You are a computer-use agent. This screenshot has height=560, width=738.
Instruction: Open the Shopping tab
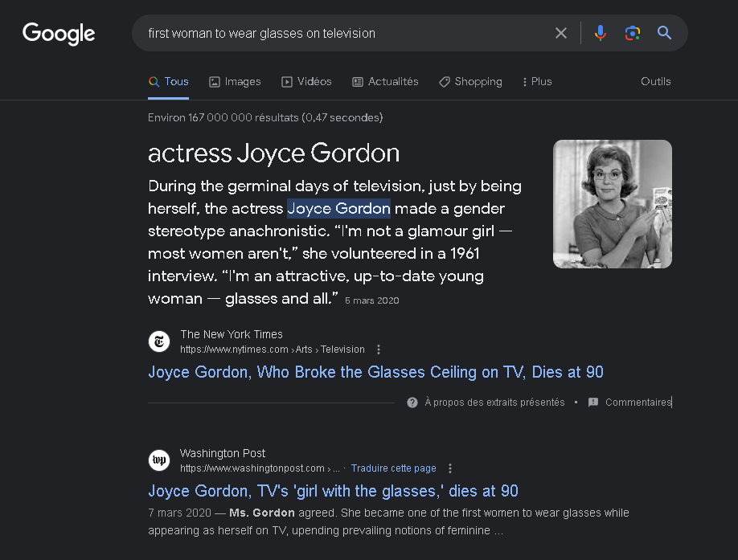point(470,81)
